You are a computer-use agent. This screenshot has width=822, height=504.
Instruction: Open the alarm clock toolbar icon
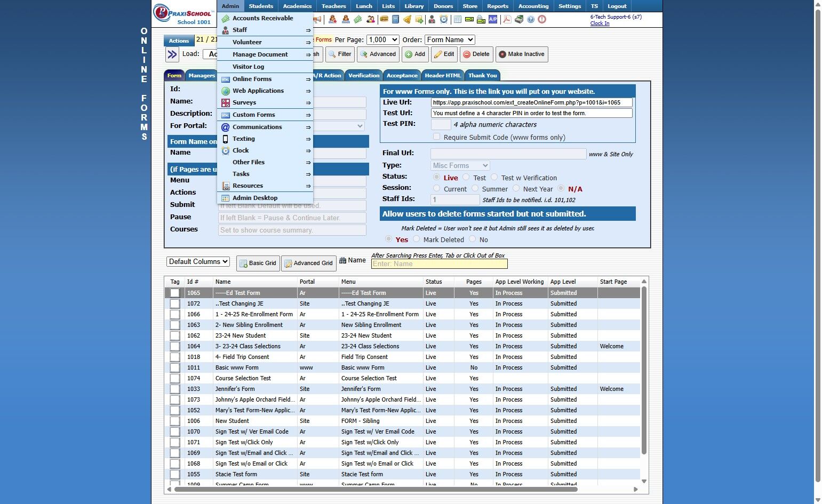(x=443, y=19)
